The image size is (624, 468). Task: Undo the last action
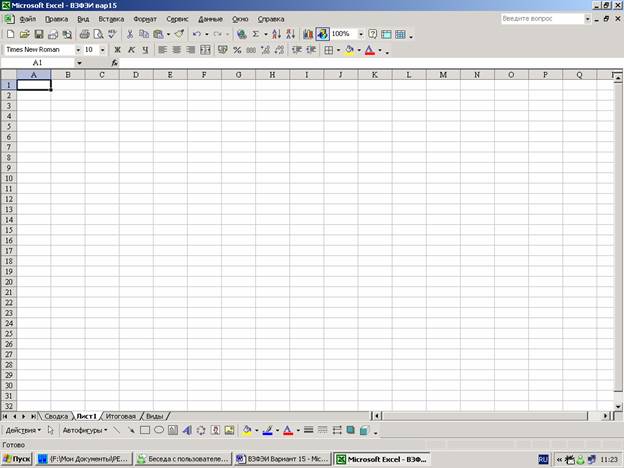[x=197, y=34]
